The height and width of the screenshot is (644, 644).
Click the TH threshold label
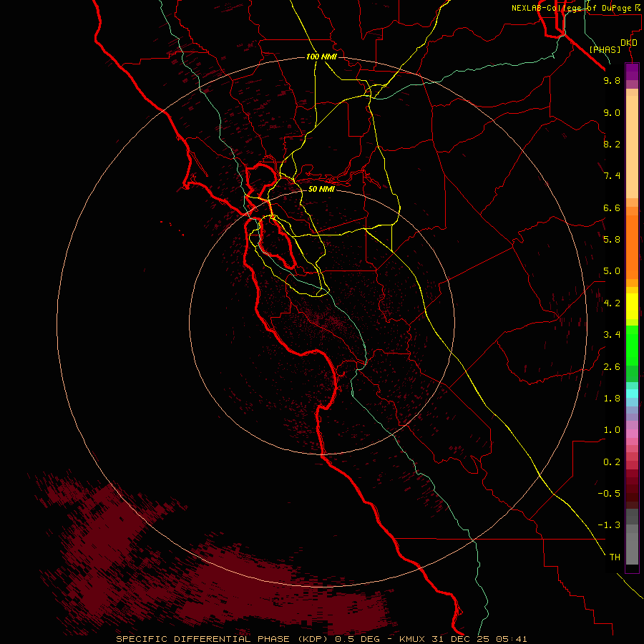pyautogui.click(x=615, y=557)
